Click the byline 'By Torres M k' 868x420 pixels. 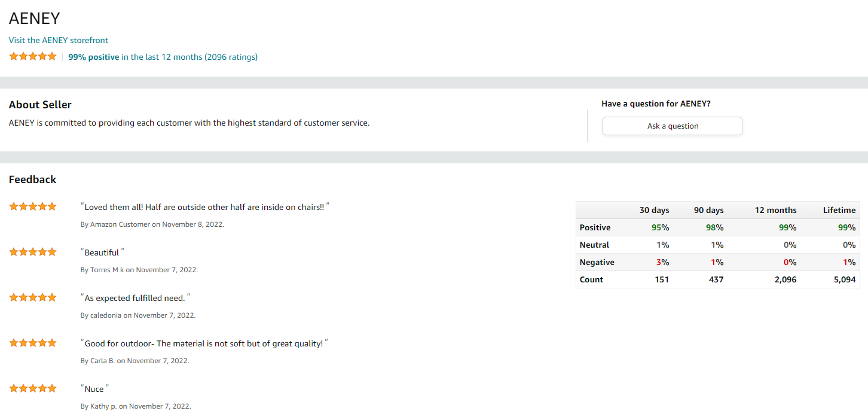click(x=139, y=270)
